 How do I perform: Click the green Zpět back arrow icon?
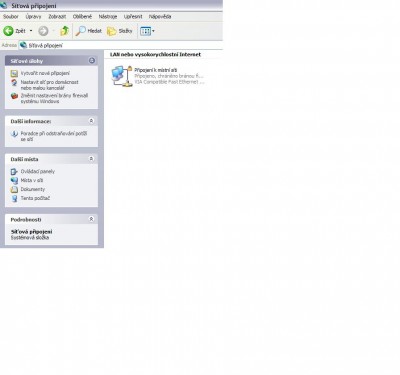coord(8,31)
